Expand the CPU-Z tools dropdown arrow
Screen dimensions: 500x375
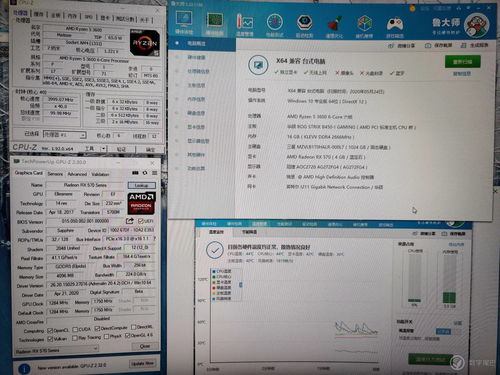103,148
